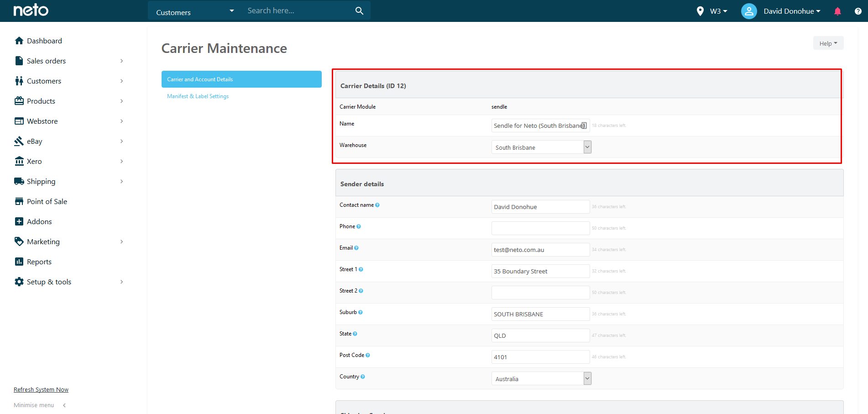Click the Dashboard home icon

pyautogui.click(x=19, y=41)
